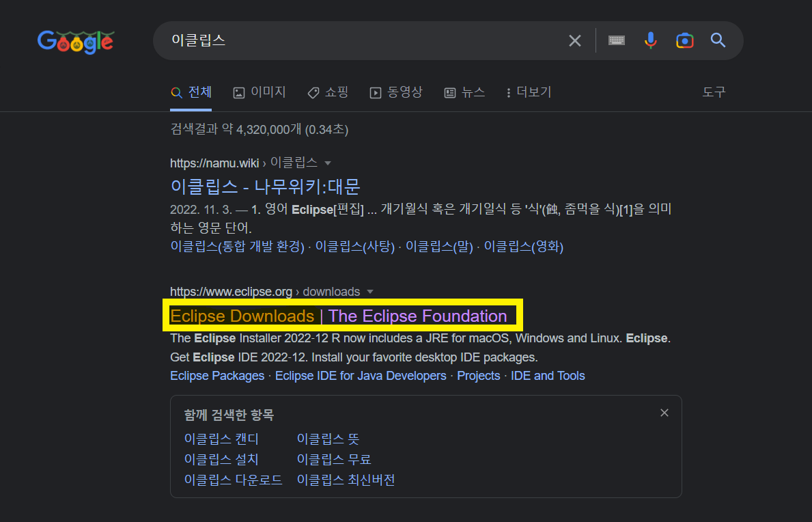This screenshot has width=812, height=522.
Task: Open the 이클립스(통합 개발 환경) sitelink
Action: pyautogui.click(x=237, y=247)
